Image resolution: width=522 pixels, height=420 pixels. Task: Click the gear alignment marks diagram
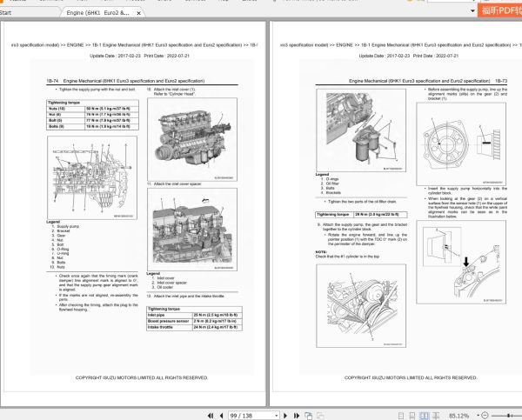[461, 143]
